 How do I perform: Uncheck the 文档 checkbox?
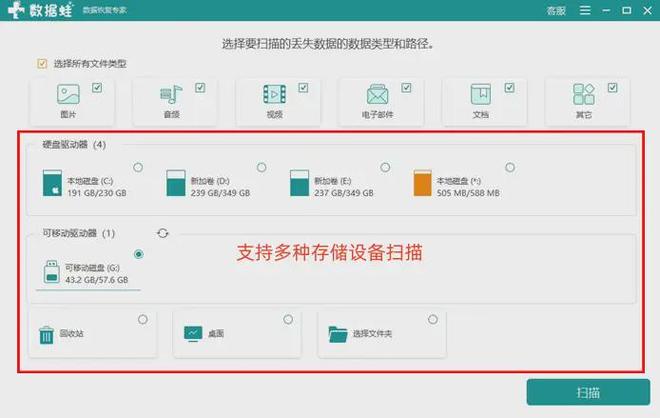pyautogui.click(x=509, y=88)
